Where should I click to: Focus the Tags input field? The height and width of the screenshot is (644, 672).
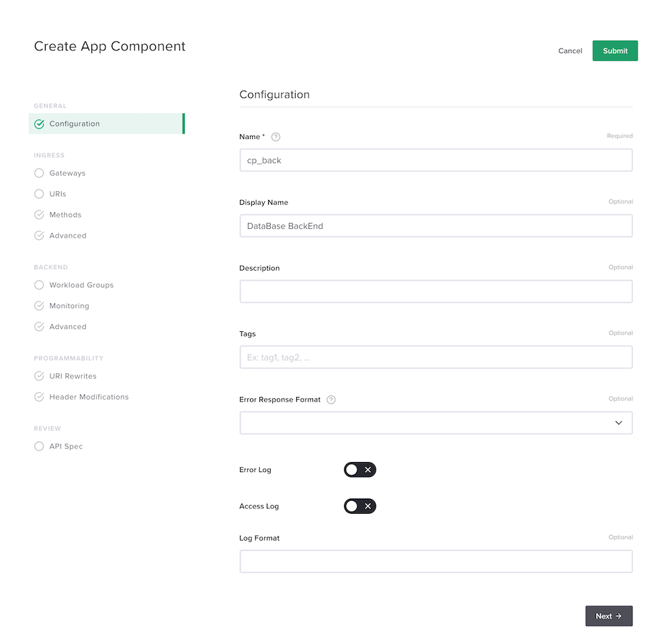click(x=436, y=357)
